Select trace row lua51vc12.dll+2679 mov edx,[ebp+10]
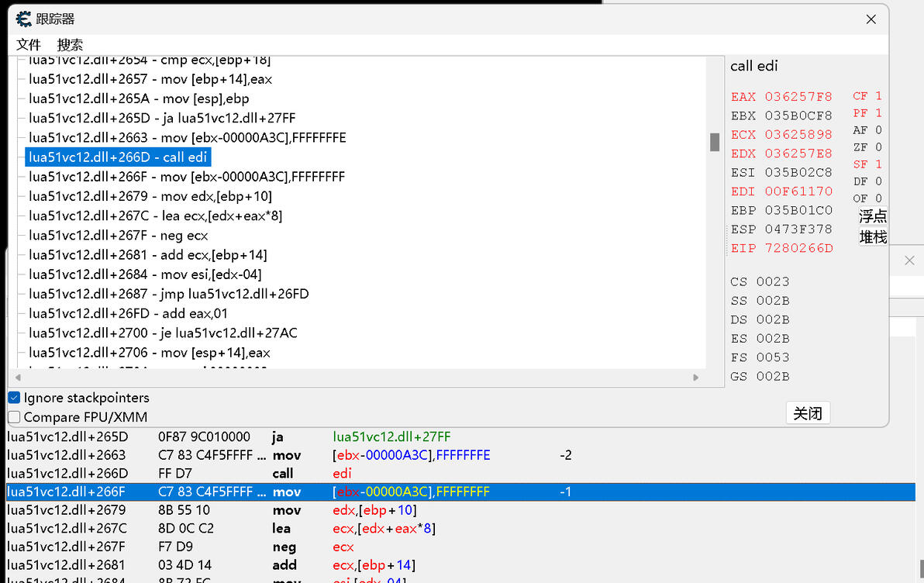This screenshot has height=583, width=924. pos(150,195)
